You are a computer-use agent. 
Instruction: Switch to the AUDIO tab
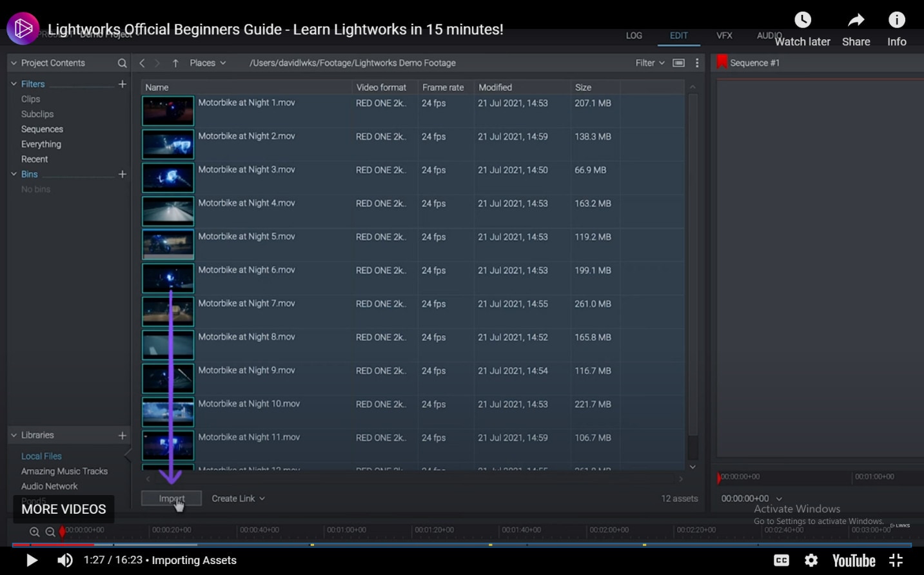pyautogui.click(x=769, y=35)
